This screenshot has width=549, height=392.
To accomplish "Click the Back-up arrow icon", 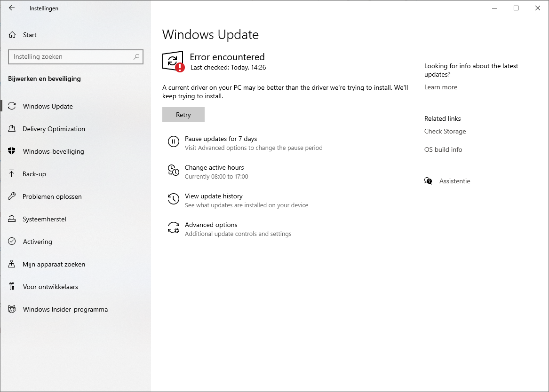I will (12, 174).
